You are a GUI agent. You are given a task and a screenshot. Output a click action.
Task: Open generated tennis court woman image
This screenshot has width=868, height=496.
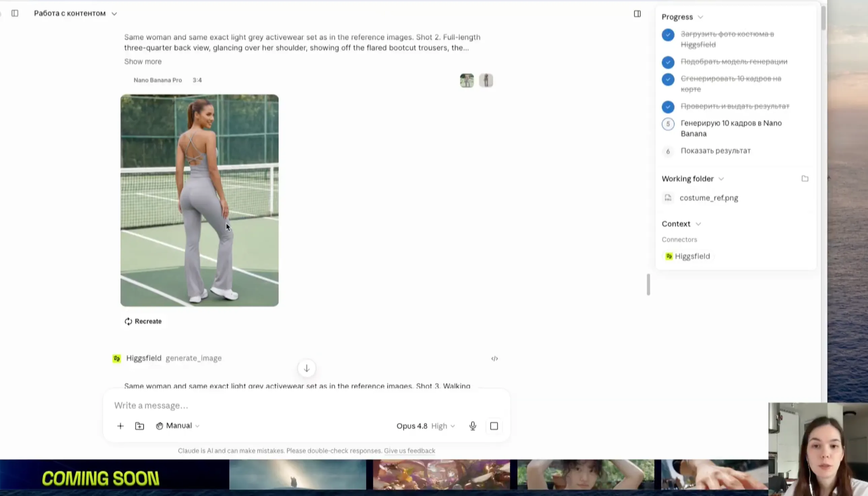pyautogui.click(x=199, y=200)
